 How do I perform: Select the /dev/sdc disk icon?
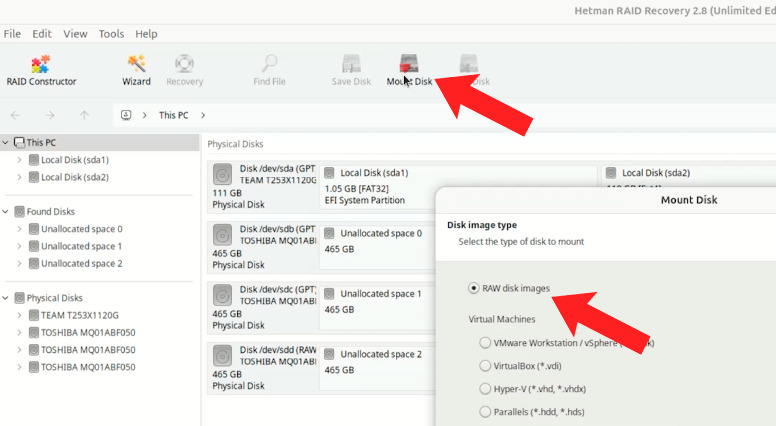pyautogui.click(x=223, y=295)
